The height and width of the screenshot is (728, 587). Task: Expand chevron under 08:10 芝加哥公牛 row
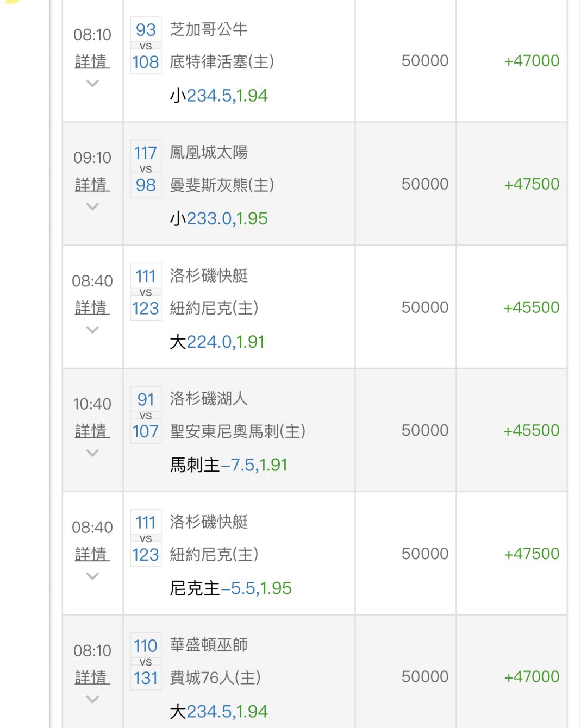(x=92, y=84)
